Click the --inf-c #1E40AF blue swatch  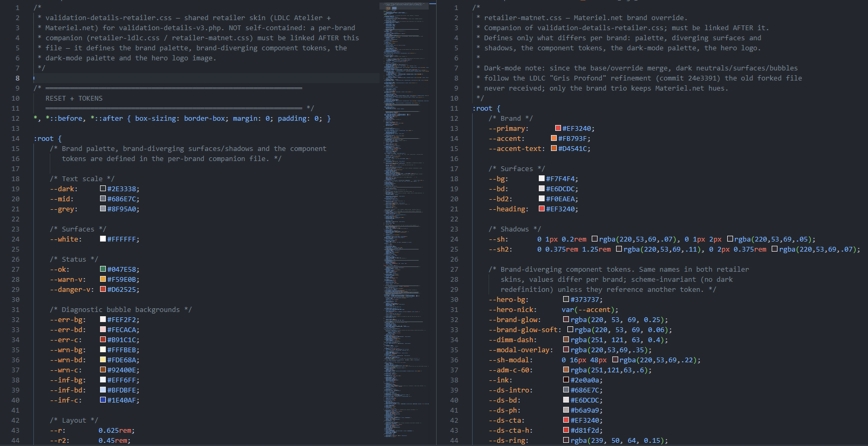[x=103, y=400]
